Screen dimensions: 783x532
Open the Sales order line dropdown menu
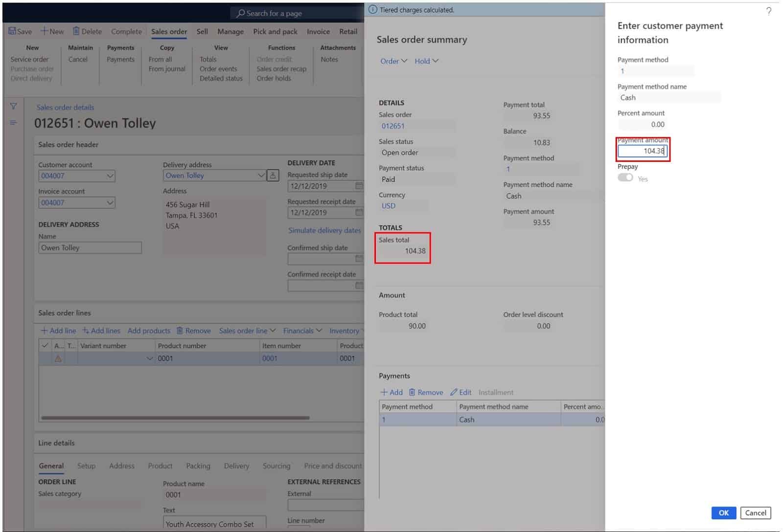[247, 331]
